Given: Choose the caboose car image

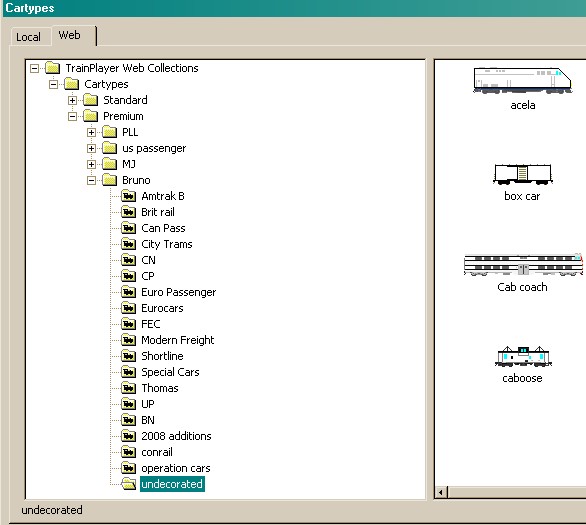Looking at the screenshot, I should [523, 356].
